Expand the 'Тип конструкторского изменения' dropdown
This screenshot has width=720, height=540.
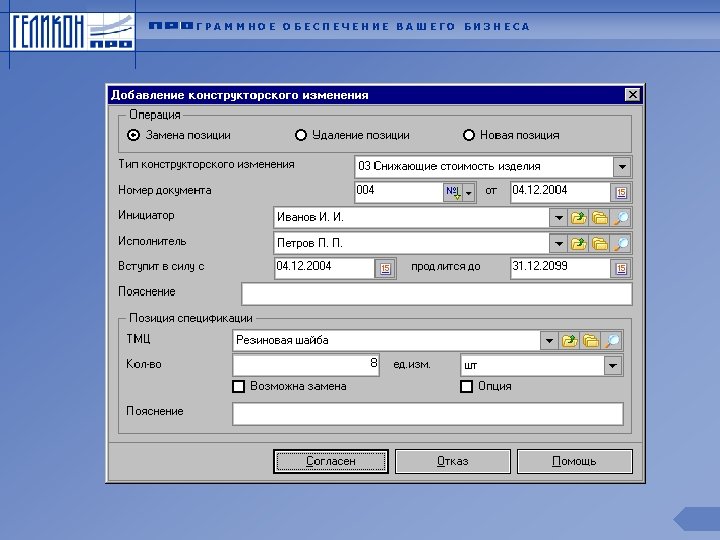(x=622, y=166)
